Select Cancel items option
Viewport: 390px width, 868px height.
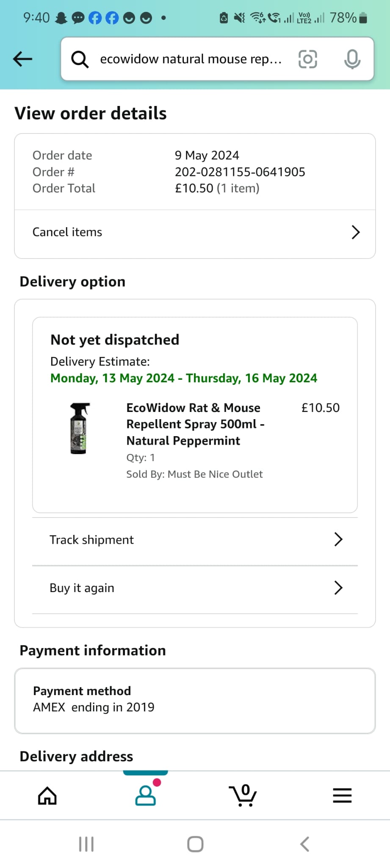coord(195,232)
